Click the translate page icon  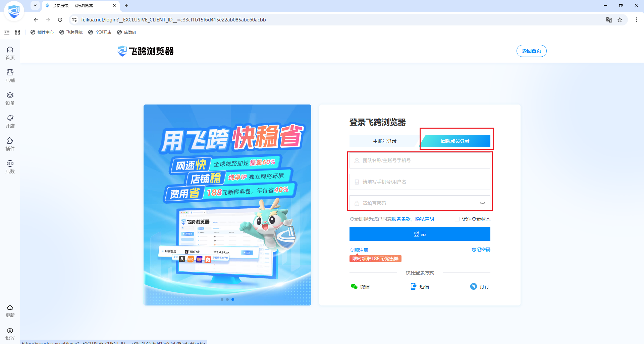point(609,20)
